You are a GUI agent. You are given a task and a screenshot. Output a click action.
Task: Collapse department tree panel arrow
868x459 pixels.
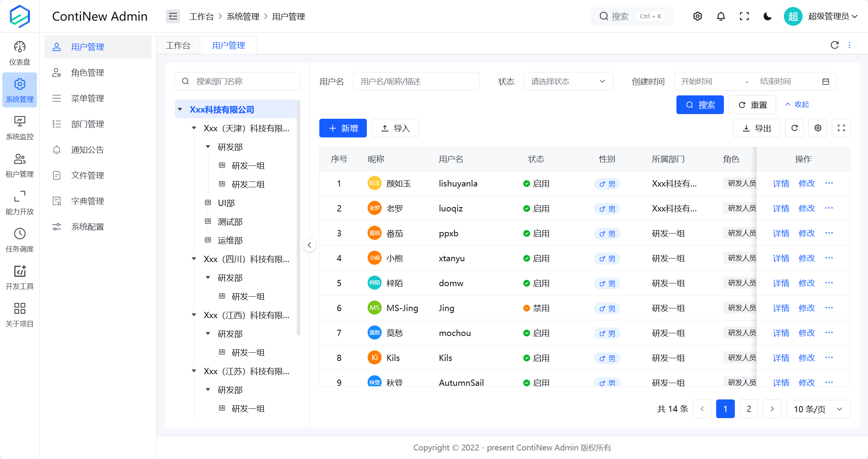click(x=309, y=245)
